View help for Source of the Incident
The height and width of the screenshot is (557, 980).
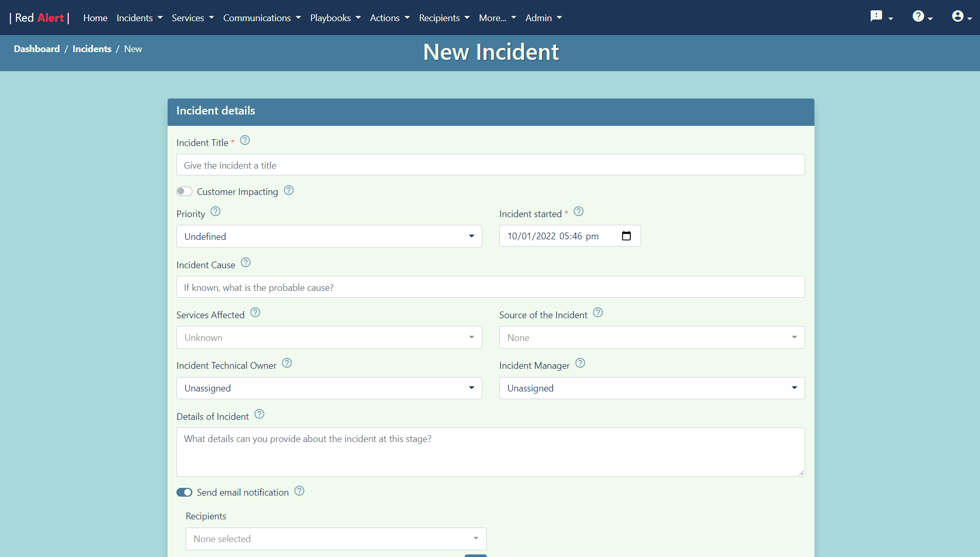(597, 312)
